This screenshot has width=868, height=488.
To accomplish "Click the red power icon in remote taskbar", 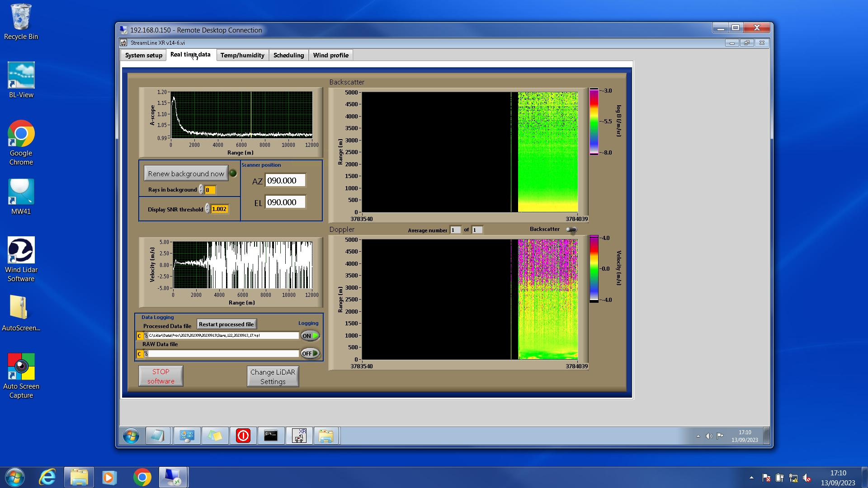I will click(x=243, y=436).
